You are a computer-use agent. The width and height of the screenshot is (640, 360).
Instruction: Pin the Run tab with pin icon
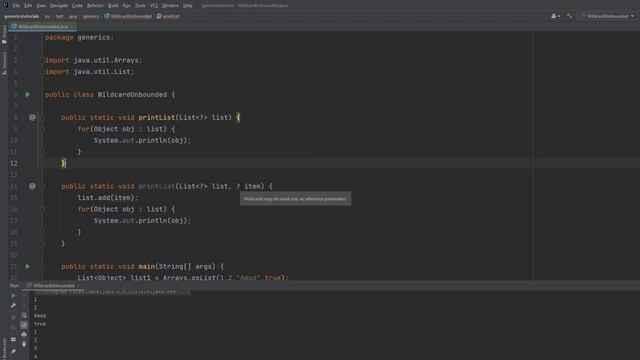pyautogui.click(x=13, y=351)
